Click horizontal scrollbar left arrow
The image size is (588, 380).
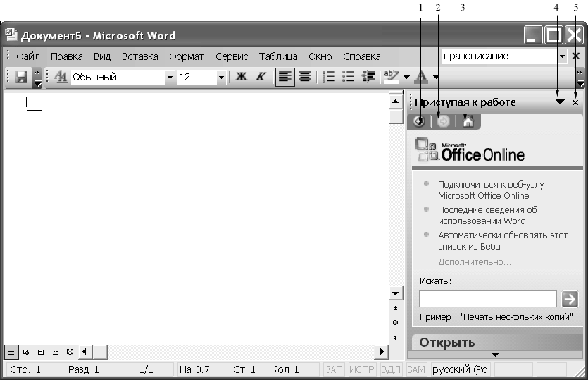[85, 352]
